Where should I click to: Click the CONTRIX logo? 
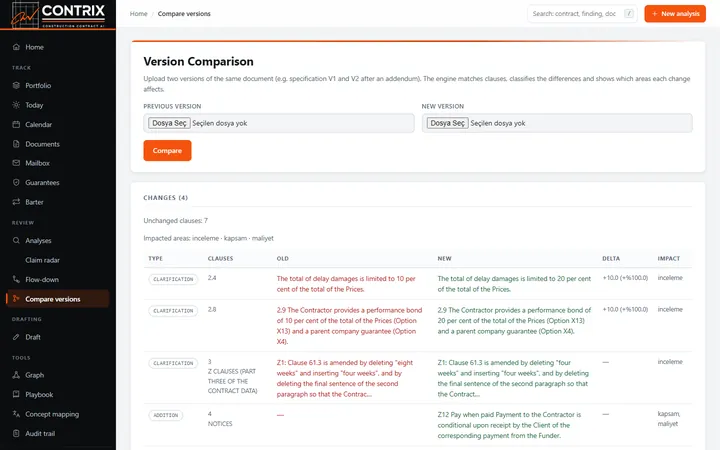tap(58, 14)
